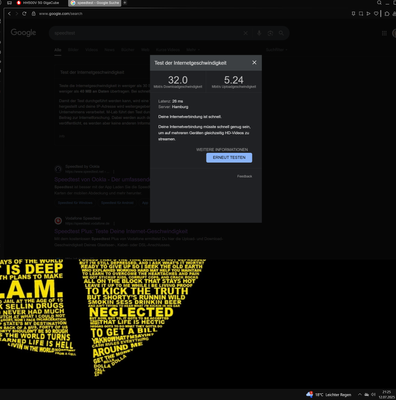Switch to the Bücher search tab

pyautogui.click(x=128, y=50)
